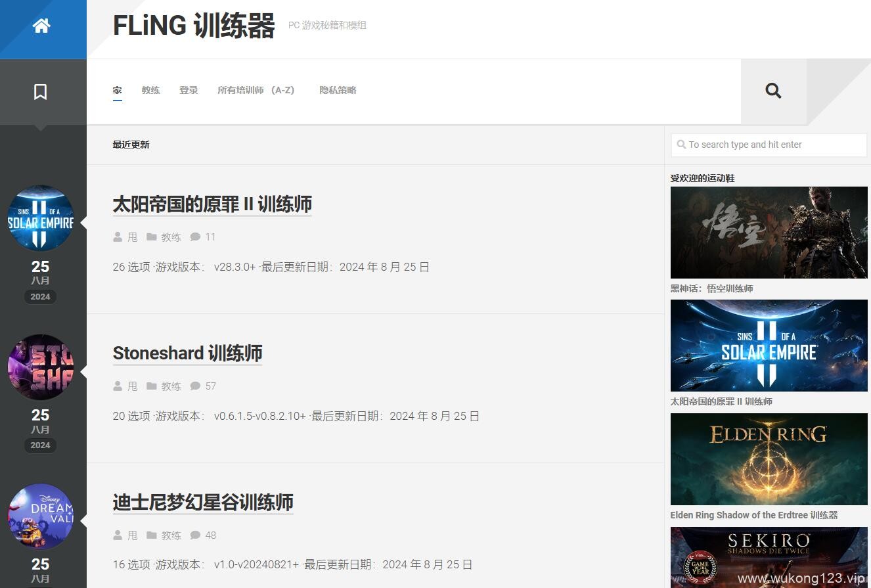Click the 黑神话：悟空训练师 caption link
The width and height of the screenshot is (871, 588).
click(711, 288)
